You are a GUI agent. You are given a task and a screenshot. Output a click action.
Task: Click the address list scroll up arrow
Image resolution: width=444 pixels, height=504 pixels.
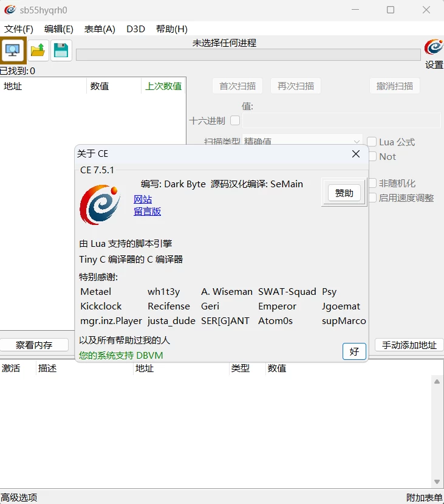(x=436, y=381)
